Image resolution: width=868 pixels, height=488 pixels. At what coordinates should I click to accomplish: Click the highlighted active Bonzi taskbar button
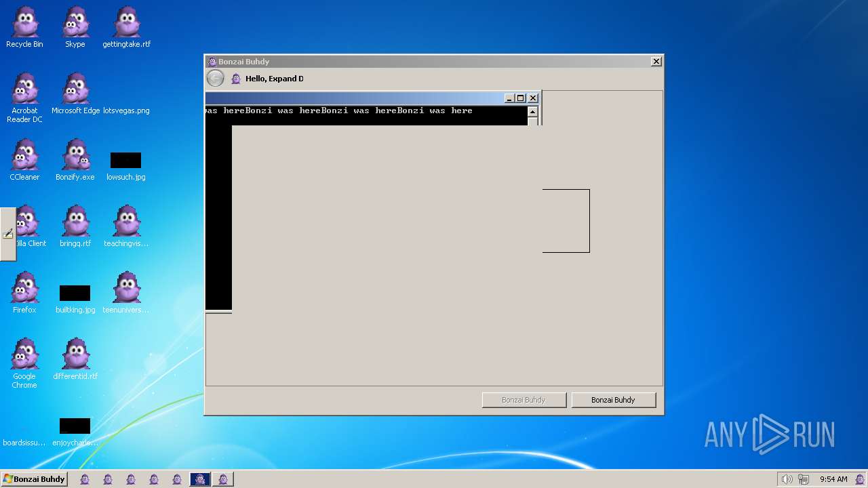point(199,479)
